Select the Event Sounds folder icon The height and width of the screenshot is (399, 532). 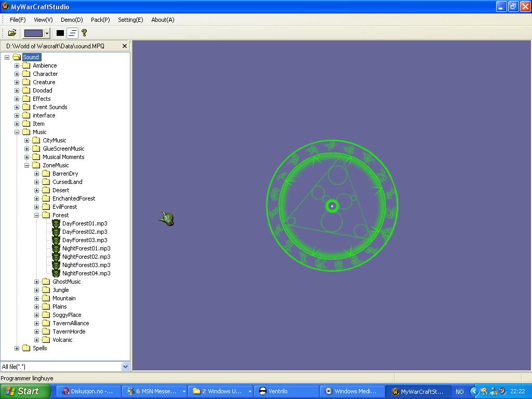click(x=26, y=107)
